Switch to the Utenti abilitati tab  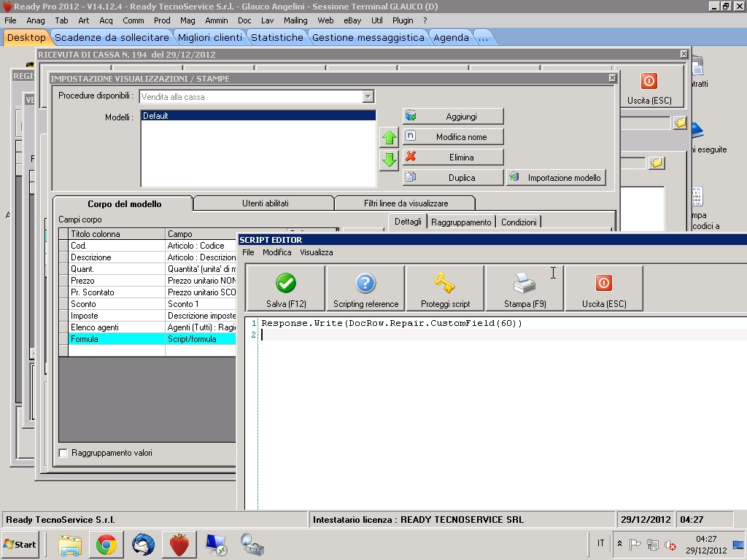pos(265,203)
